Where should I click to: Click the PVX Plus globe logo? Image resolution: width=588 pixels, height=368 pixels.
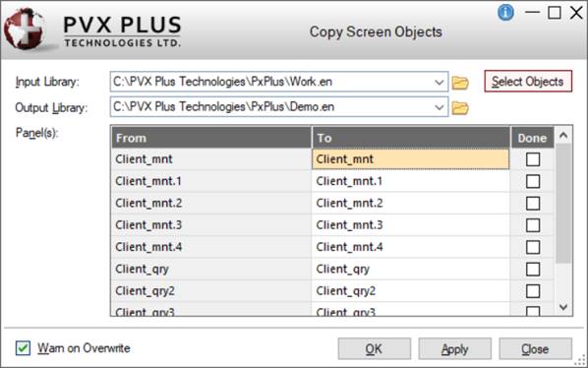(25, 30)
